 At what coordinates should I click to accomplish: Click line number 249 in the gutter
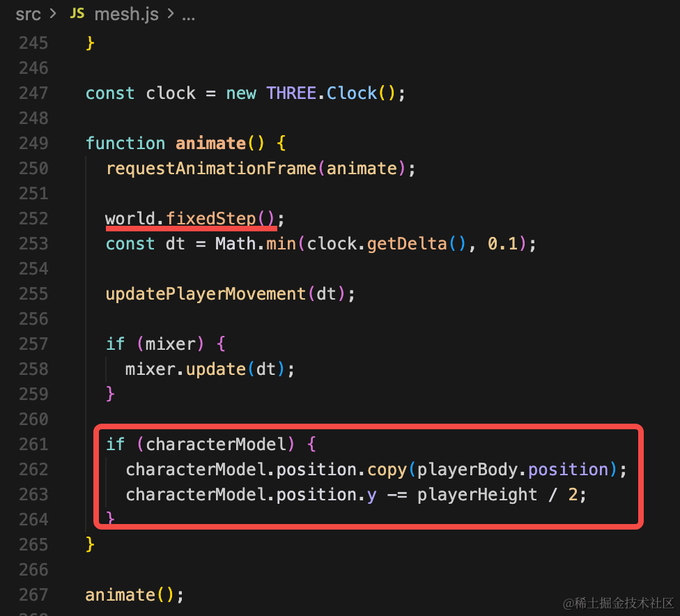tap(33, 144)
